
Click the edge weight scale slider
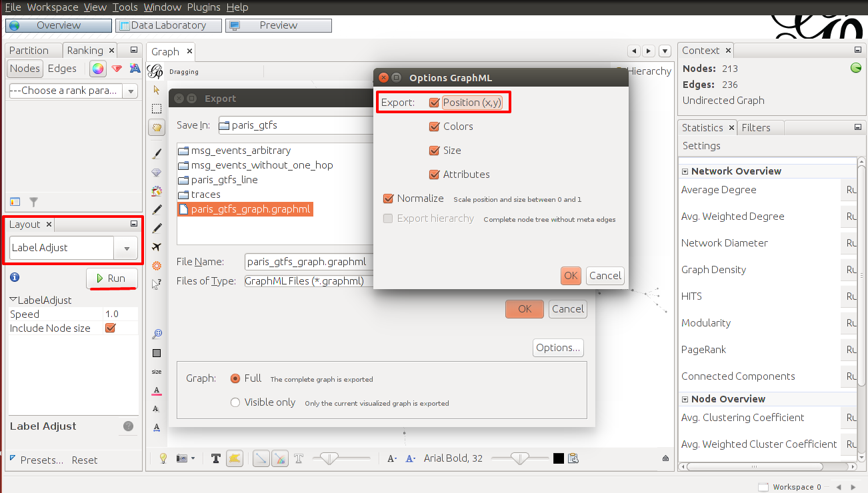coord(342,458)
